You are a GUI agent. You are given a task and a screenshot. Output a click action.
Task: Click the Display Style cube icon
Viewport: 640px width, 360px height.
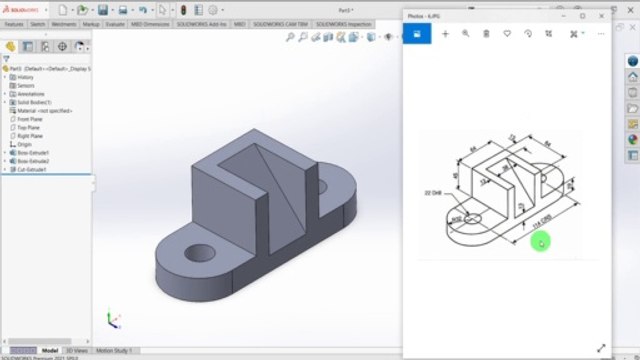[371, 37]
